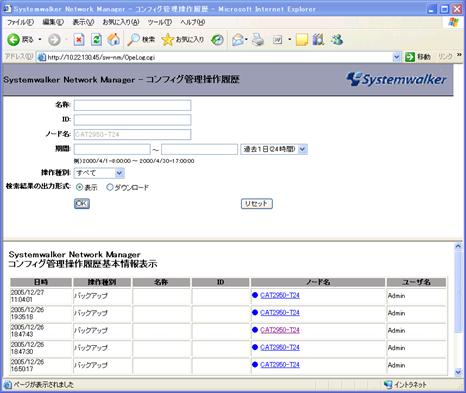Select the ダウンロード radio button

tap(110, 187)
